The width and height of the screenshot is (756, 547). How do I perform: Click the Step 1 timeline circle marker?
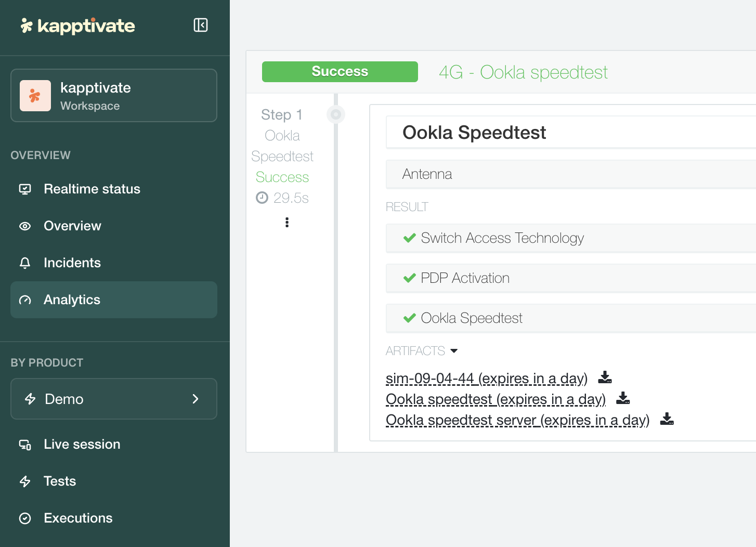click(336, 114)
